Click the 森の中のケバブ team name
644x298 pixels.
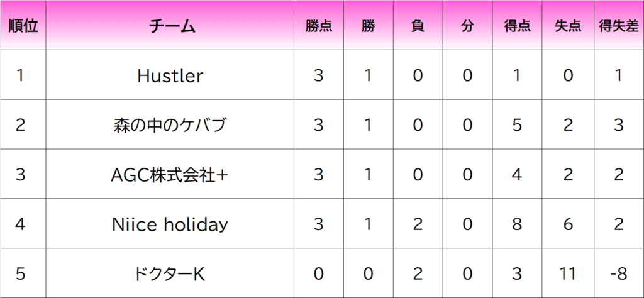coord(170,125)
